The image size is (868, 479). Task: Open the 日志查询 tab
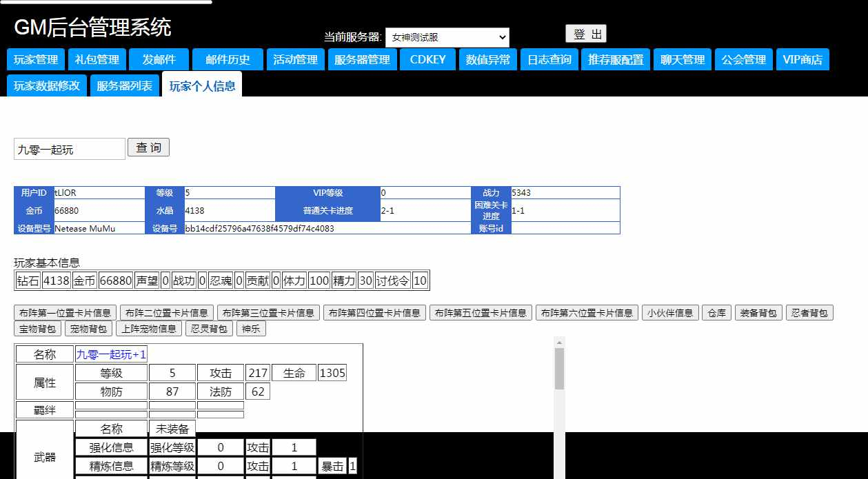[x=549, y=60]
